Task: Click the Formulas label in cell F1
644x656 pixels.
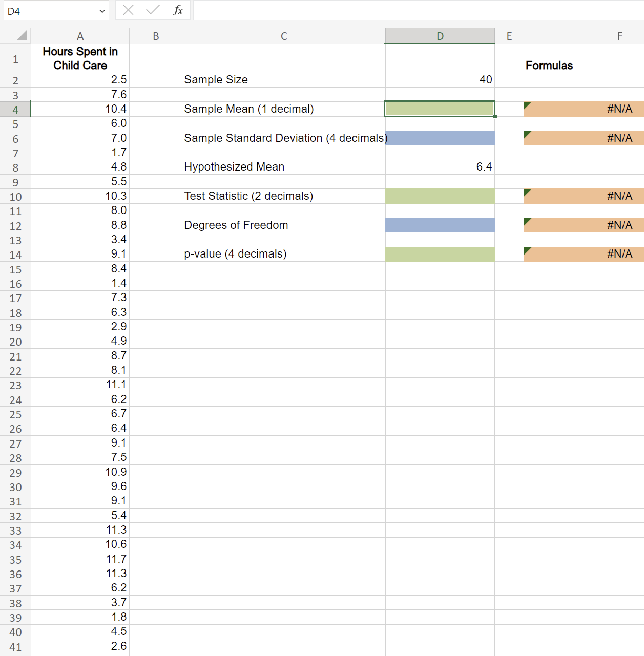Action: pos(549,65)
